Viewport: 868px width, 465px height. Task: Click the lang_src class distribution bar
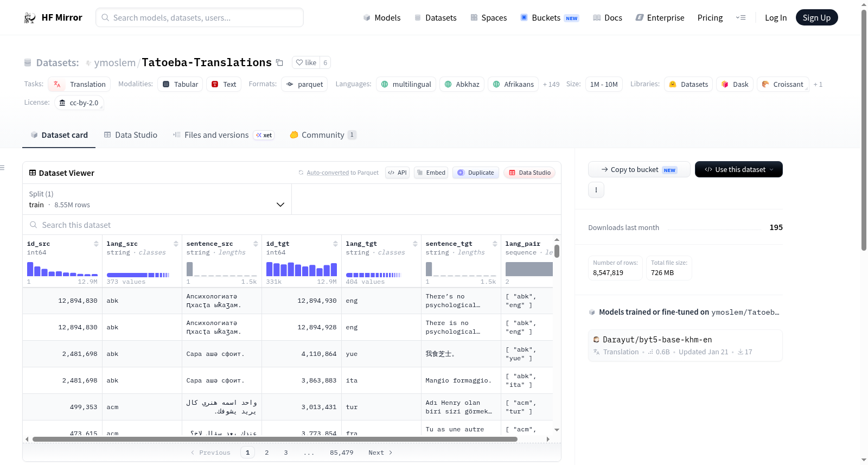pyautogui.click(x=138, y=275)
